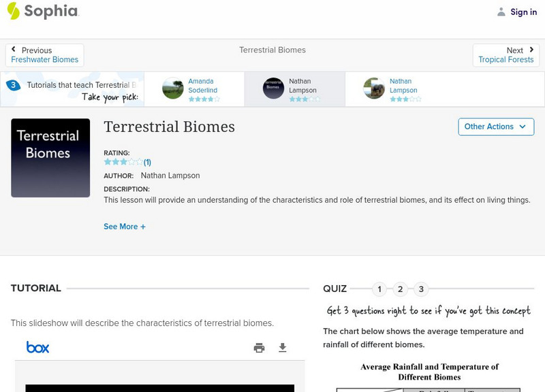545x392 pixels.
Task: Go to quiz question 3
Action: (x=421, y=289)
